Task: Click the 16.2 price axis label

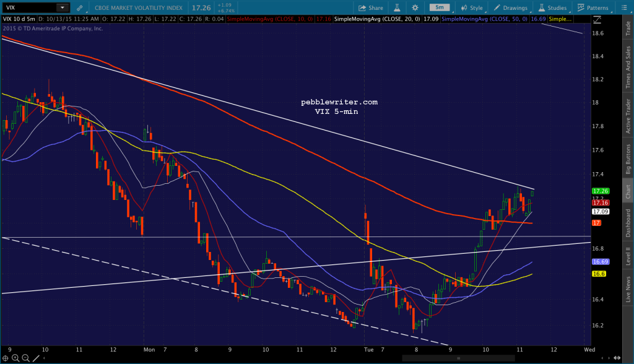Action: click(x=597, y=325)
